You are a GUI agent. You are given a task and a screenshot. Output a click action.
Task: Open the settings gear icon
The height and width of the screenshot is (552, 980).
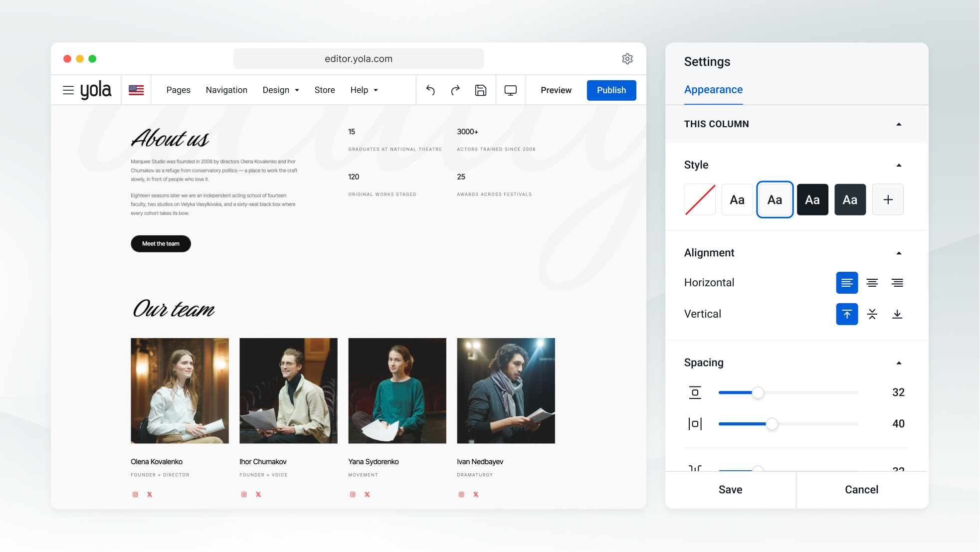[x=627, y=59]
